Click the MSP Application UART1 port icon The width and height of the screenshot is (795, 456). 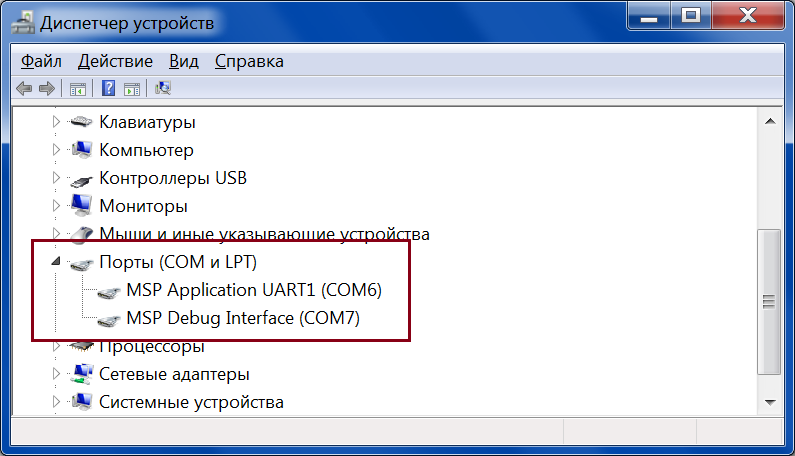tap(108, 292)
